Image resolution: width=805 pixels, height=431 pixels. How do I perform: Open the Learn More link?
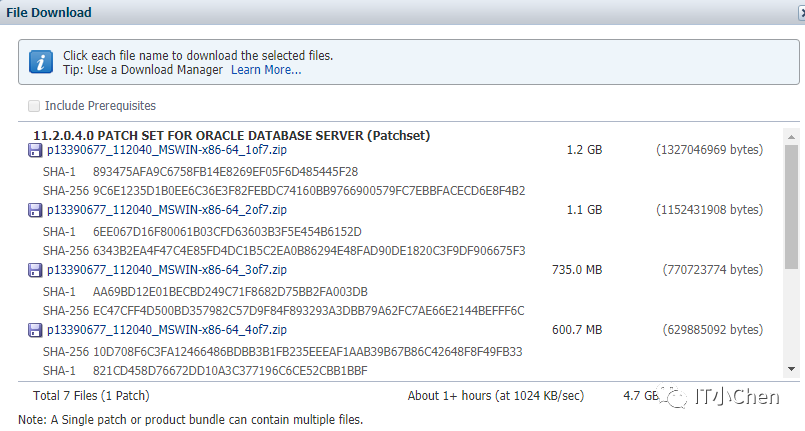(x=266, y=70)
